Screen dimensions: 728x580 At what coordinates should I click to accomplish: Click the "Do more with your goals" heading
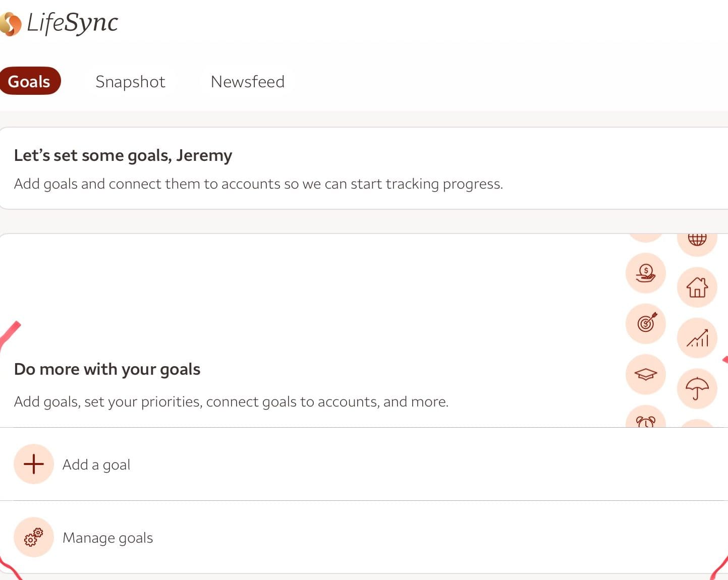(107, 369)
